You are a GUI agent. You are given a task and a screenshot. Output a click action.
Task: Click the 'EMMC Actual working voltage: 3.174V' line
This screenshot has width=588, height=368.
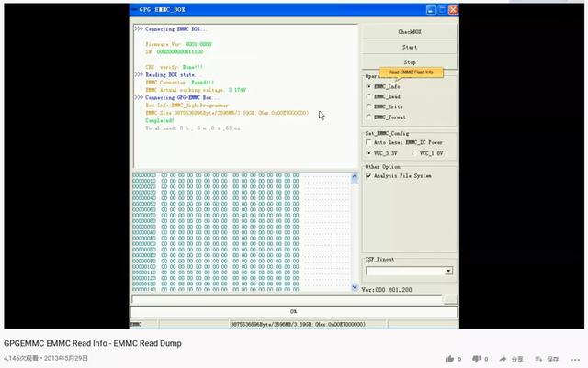click(196, 90)
